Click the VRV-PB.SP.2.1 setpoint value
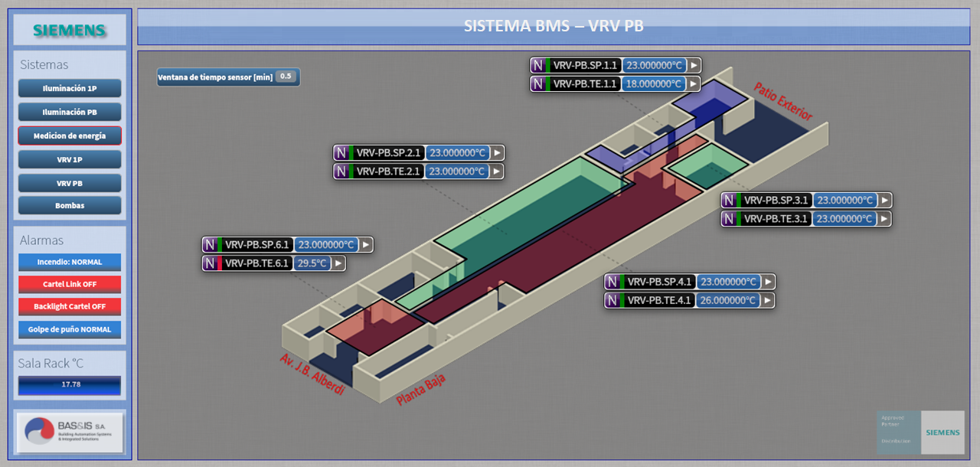980x467 pixels. pyautogui.click(x=457, y=152)
